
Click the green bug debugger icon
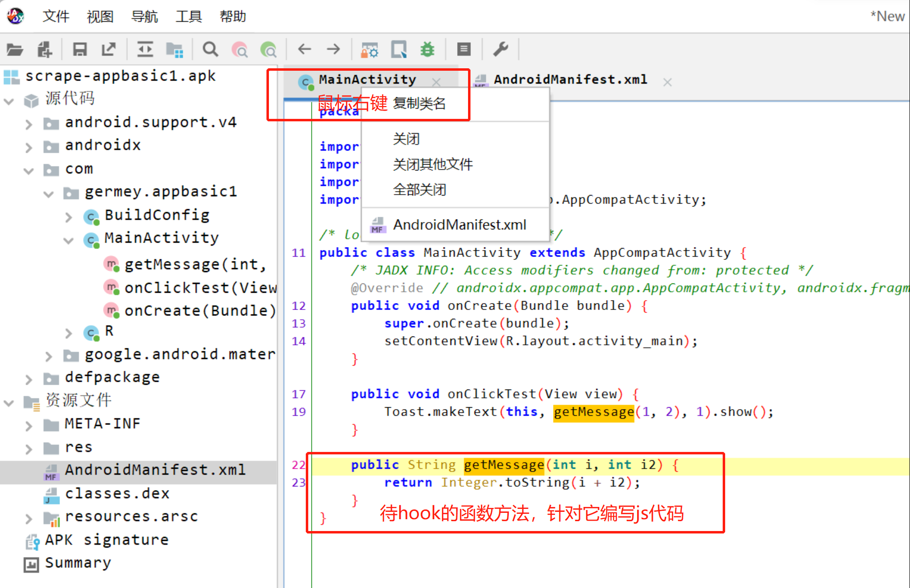pos(427,49)
